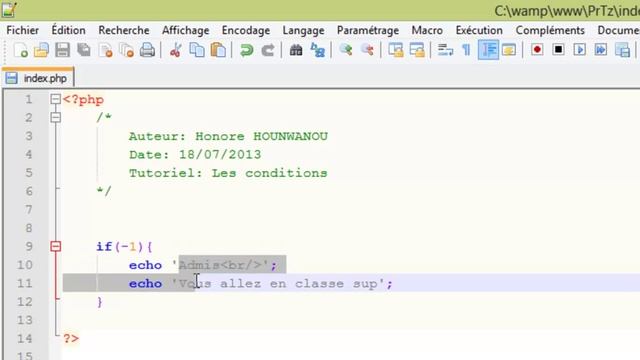
Task: Click the text 'Tutoriel: Les conditions'
Action: pos(228,173)
